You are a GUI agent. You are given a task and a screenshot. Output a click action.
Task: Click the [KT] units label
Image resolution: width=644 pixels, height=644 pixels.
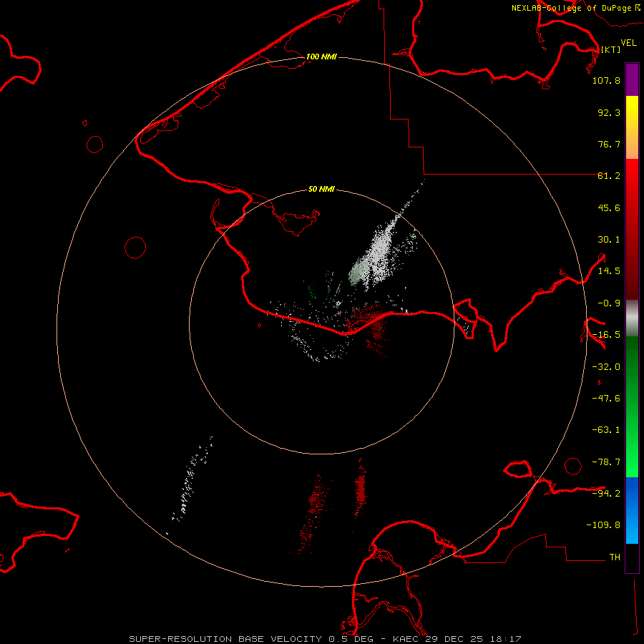(610, 49)
